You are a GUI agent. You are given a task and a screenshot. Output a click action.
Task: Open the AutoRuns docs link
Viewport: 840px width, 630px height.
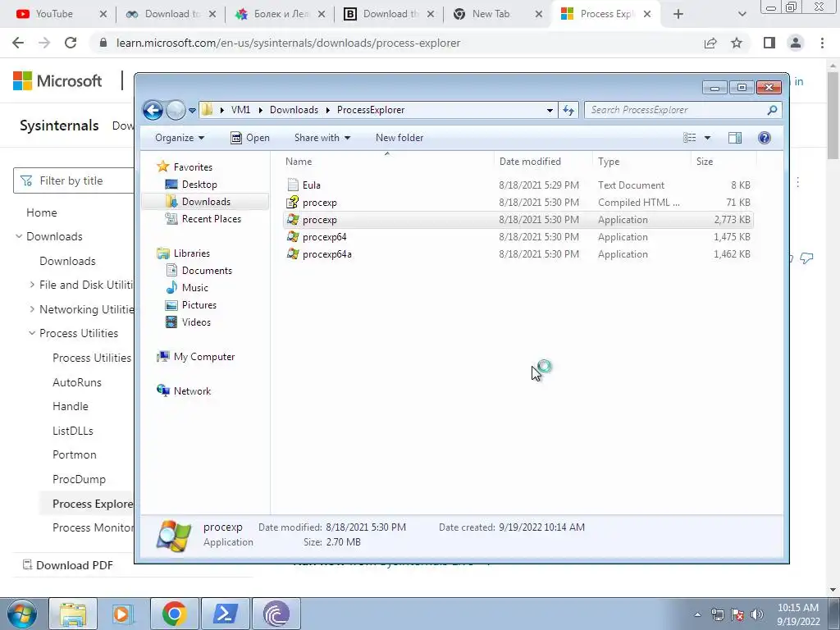pos(77,382)
